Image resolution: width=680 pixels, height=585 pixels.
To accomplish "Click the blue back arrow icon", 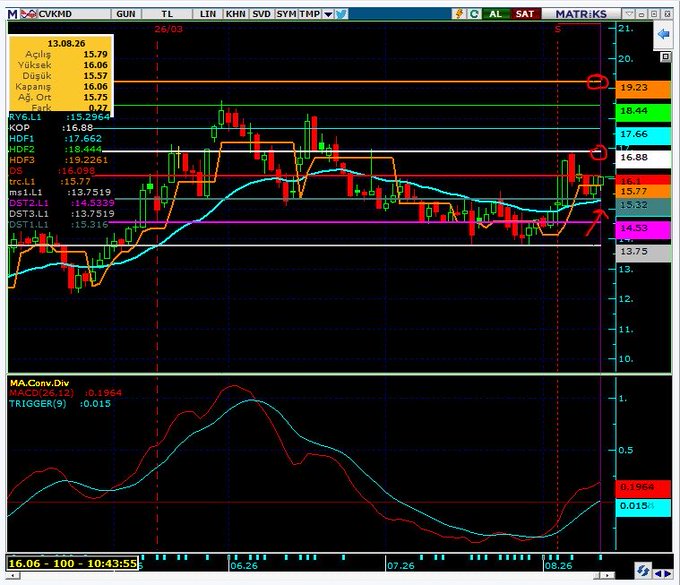I will coord(663,34).
